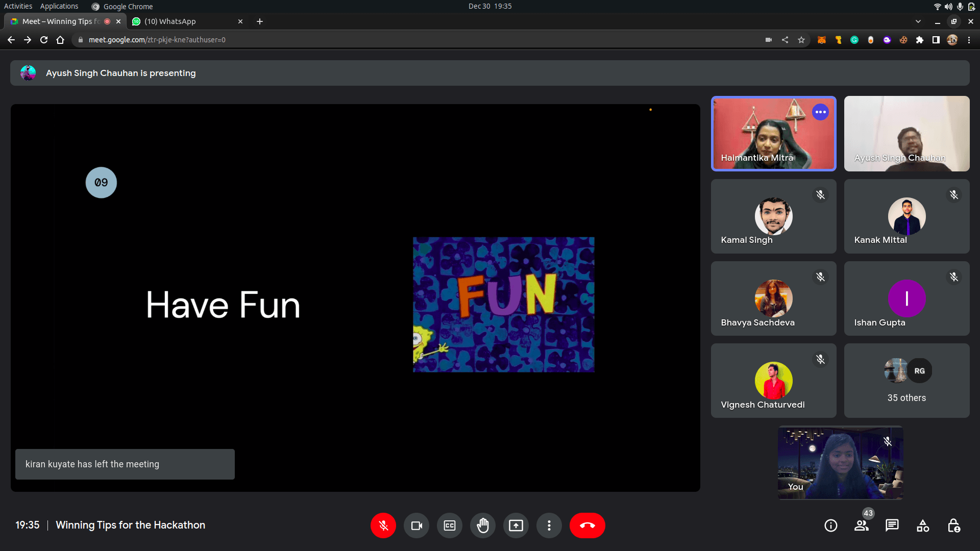Leave the call with red hang-up button
980x551 pixels.
[587, 525]
